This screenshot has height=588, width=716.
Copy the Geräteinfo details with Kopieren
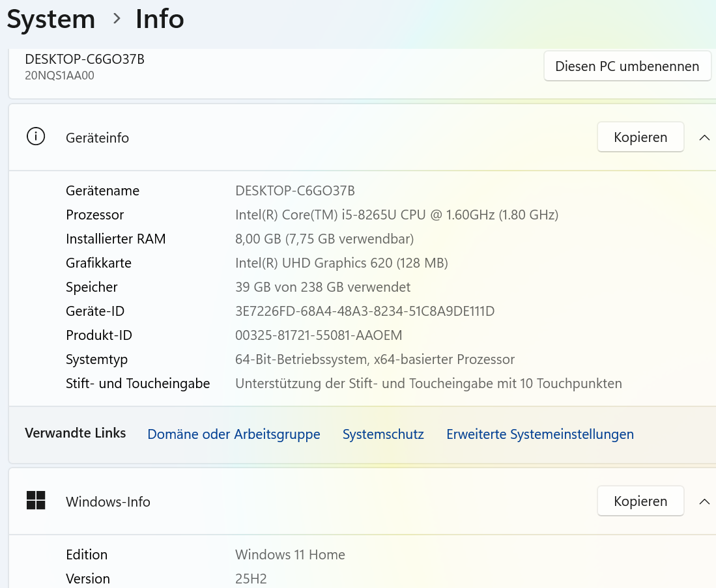point(640,137)
